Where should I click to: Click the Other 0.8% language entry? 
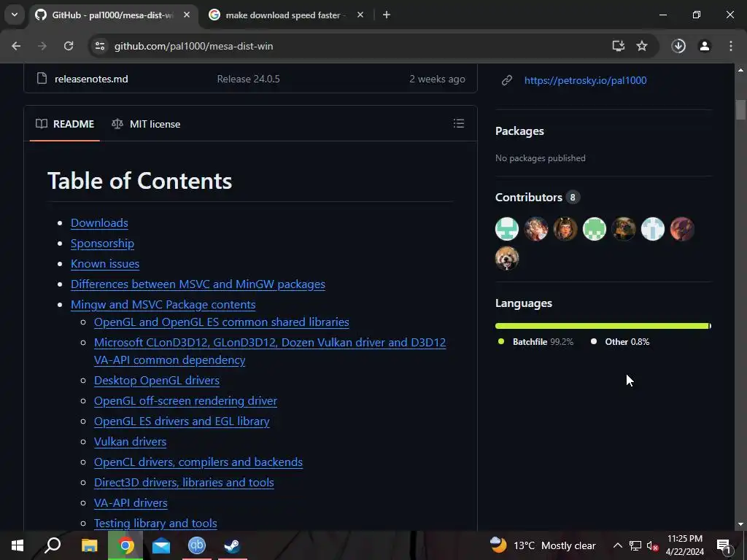620,342
